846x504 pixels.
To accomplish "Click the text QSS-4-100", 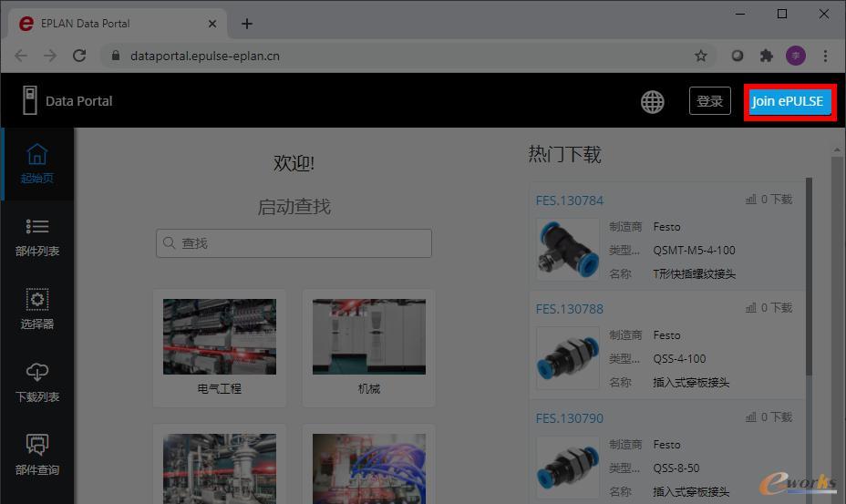I will pos(679,359).
